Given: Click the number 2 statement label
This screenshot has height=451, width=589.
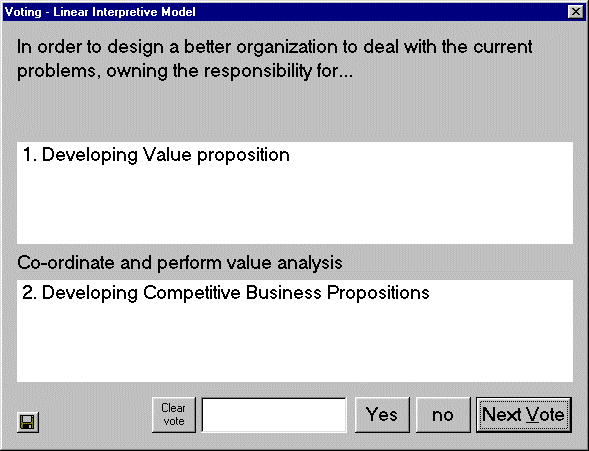Looking at the screenshot, I should (x=30, y=293).
